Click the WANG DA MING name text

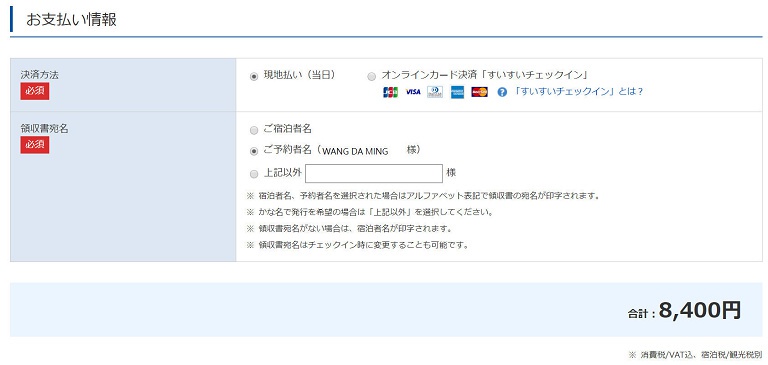tap(355, 152)
